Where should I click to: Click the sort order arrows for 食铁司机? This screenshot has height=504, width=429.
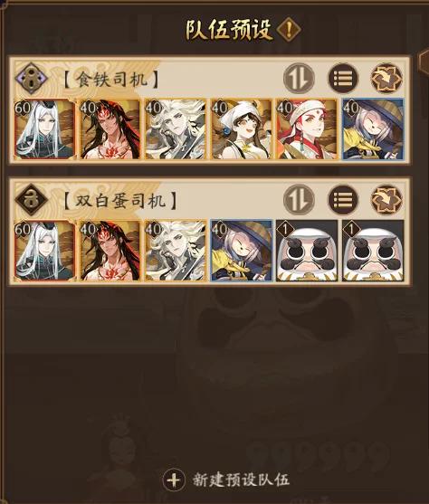[299, 78]
